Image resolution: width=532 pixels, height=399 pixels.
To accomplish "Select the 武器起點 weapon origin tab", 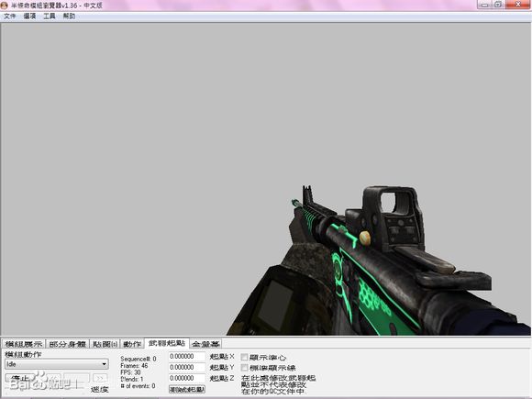I will point(167,343).
